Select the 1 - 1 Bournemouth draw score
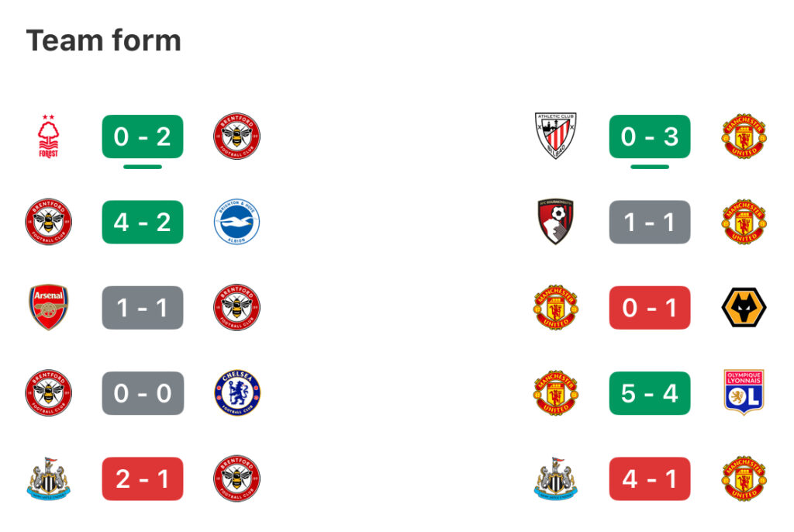The width and height of the screenshot is (794, 532). [x=650, y=222]
